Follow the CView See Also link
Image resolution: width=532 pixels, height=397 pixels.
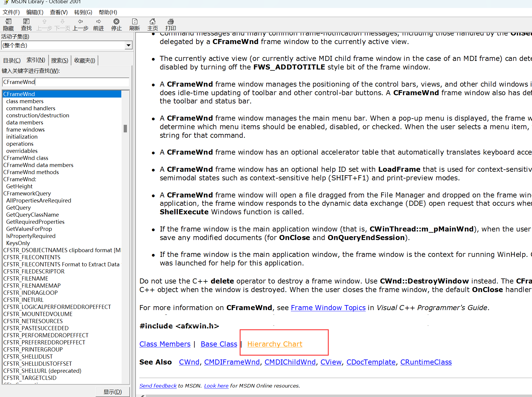[331, 362]
